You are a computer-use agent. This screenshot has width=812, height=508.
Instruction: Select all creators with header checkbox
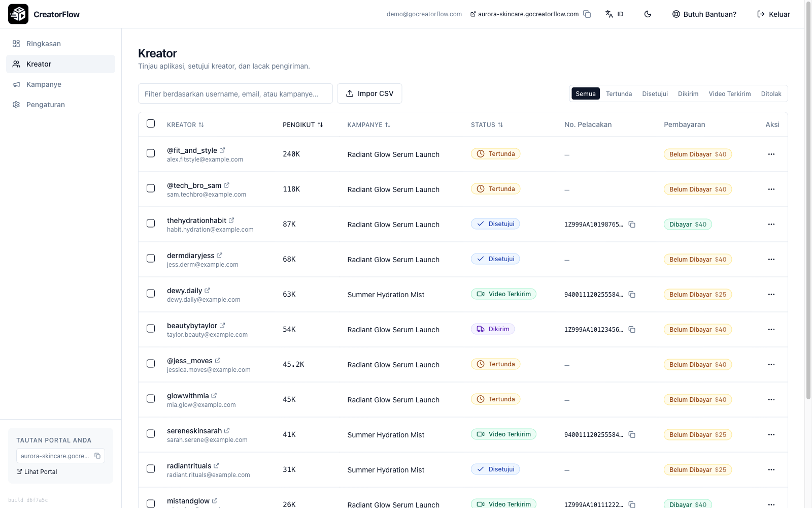(x=151, y=123)
